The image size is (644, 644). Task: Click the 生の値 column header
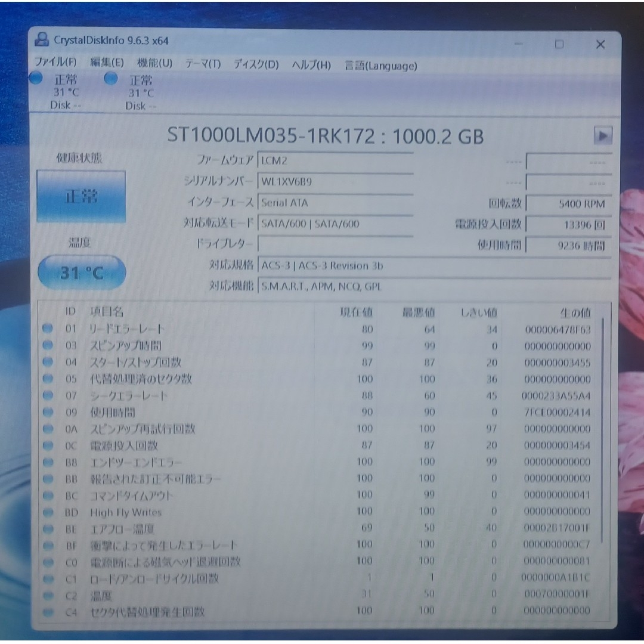[x=575, y=314]
